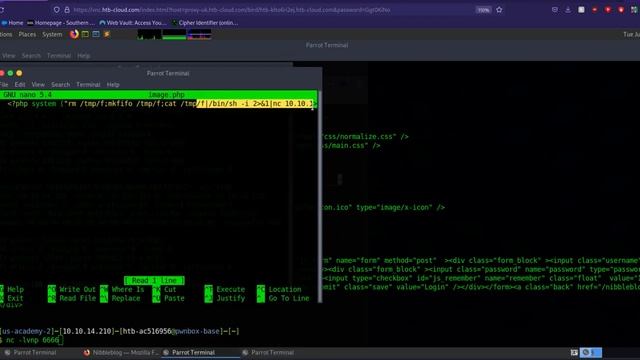Image resolution: width=640 pixels, height=360 pixels.
Task: Click the green button in terminal titlebar
Action: [10, 73]
